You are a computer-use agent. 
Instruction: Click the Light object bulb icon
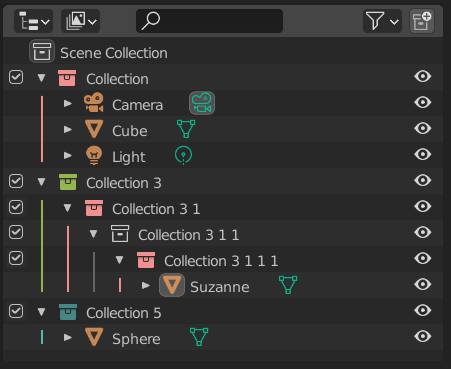pyautogui.click(x=94, y=155)
